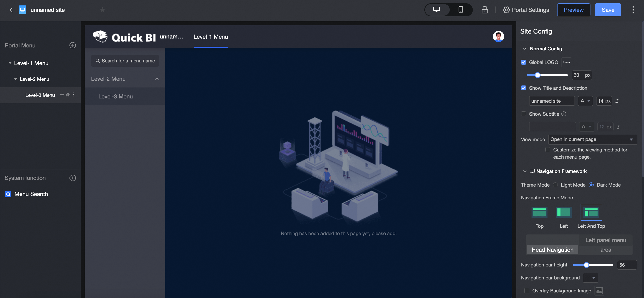Select desktop view layout icon
Viewport: 644px width, 298px height.
click(436, 10)
